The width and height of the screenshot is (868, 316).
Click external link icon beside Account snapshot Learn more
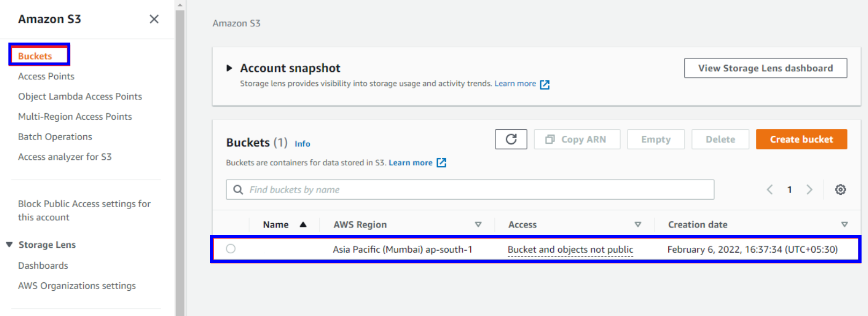544,84
